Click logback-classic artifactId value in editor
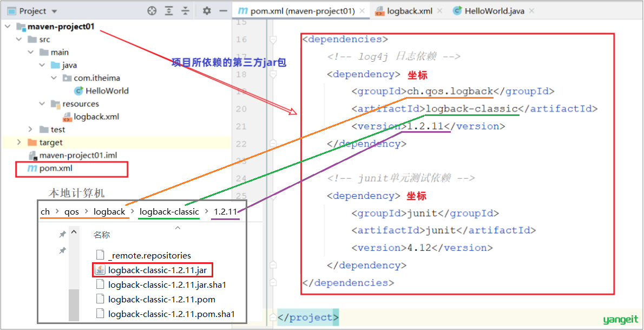 point(472,109)
